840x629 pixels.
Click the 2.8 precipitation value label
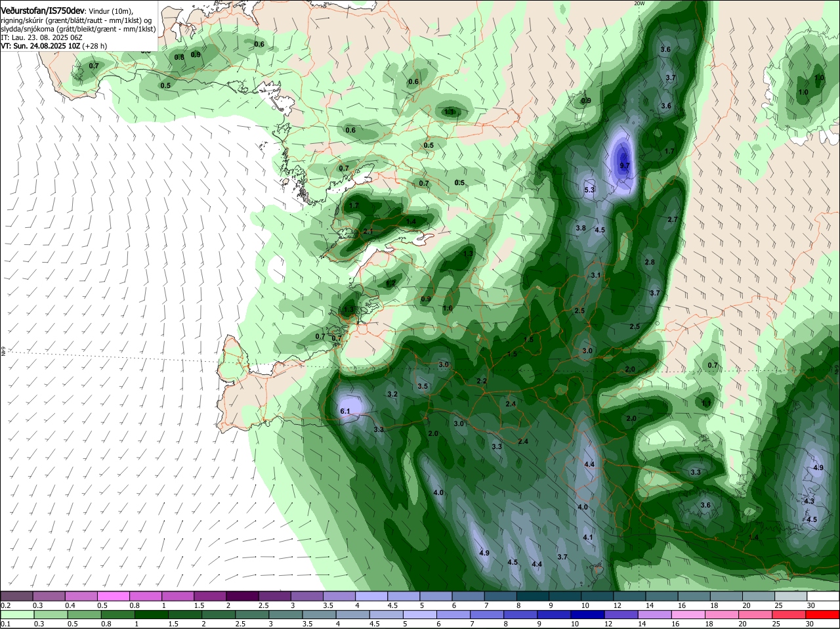click(x=650, y=262)
